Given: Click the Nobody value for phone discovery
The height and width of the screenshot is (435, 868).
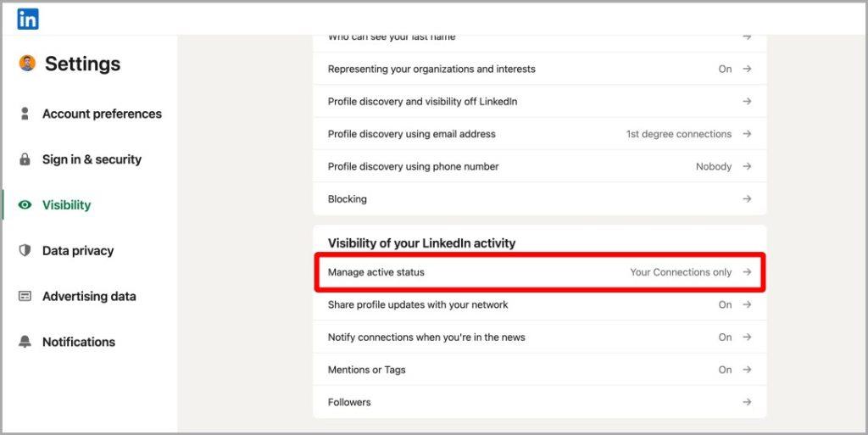Looking at the screenshot, I should (714, 166).
